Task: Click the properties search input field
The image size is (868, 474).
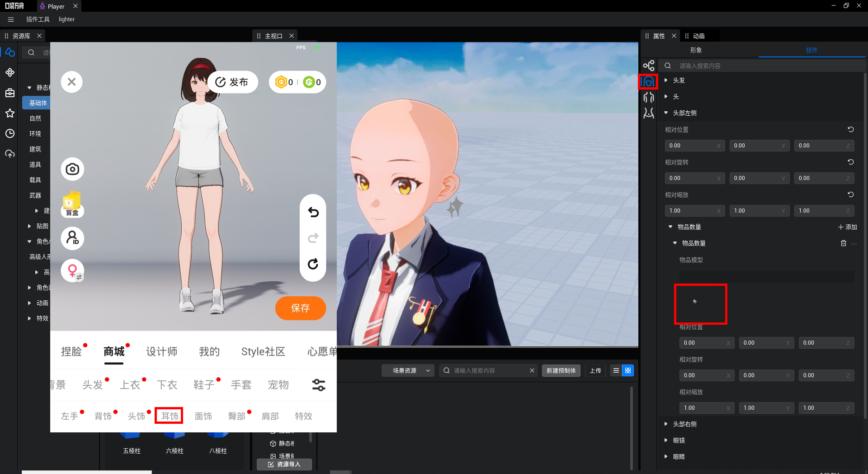Action: click(763, 66)
